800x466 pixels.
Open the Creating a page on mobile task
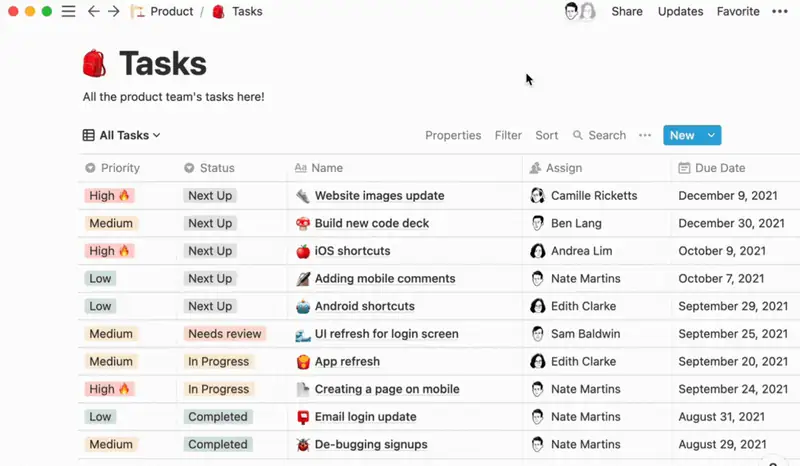pyautogui.click(x=387, y=389)
